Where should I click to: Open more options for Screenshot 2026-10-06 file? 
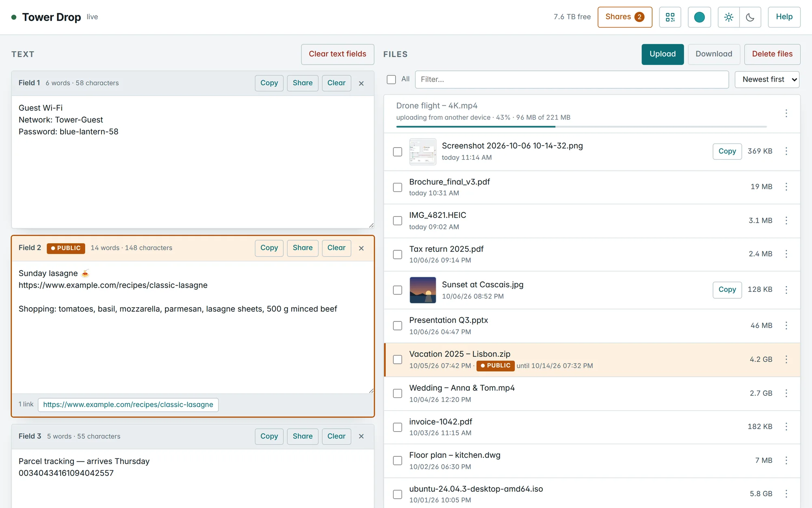point(786,151)
